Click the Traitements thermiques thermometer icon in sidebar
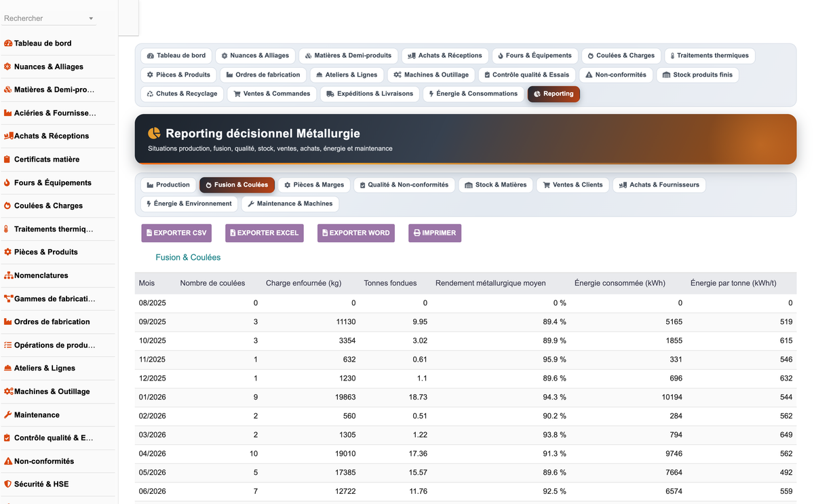The width and height of the screenshot is (814, 504). point(7,229)
